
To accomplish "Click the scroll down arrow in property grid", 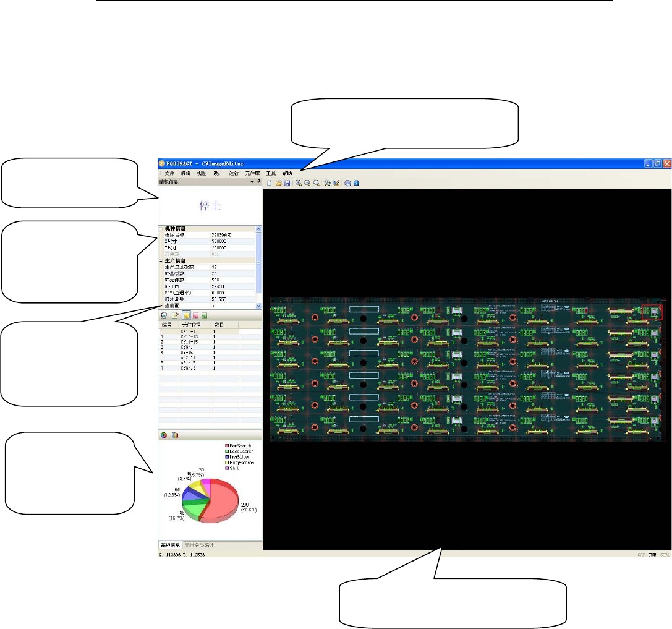I will [258, 306].
